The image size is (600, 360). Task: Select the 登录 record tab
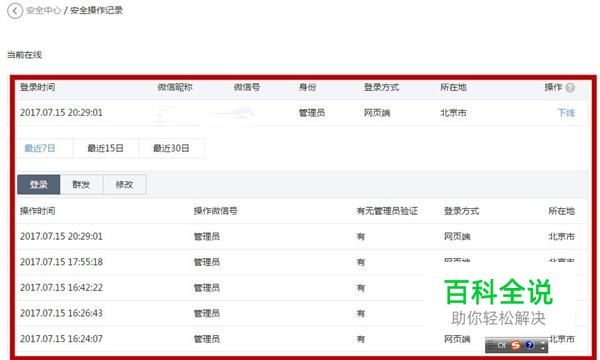(39, 184)
